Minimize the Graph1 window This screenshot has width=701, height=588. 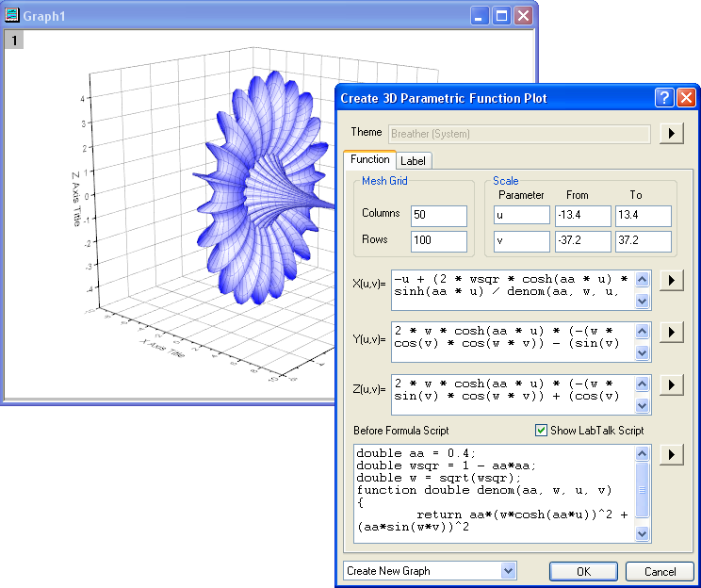click(x=480, y=16)
